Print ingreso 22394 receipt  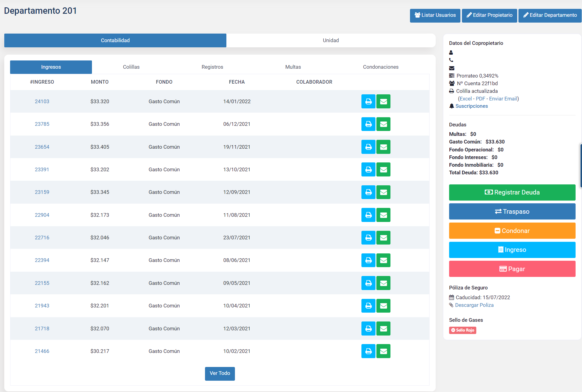click(368, 260)
